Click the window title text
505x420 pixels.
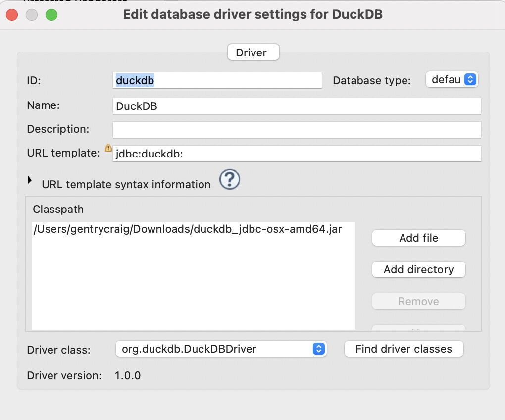[x=253, y=14]
